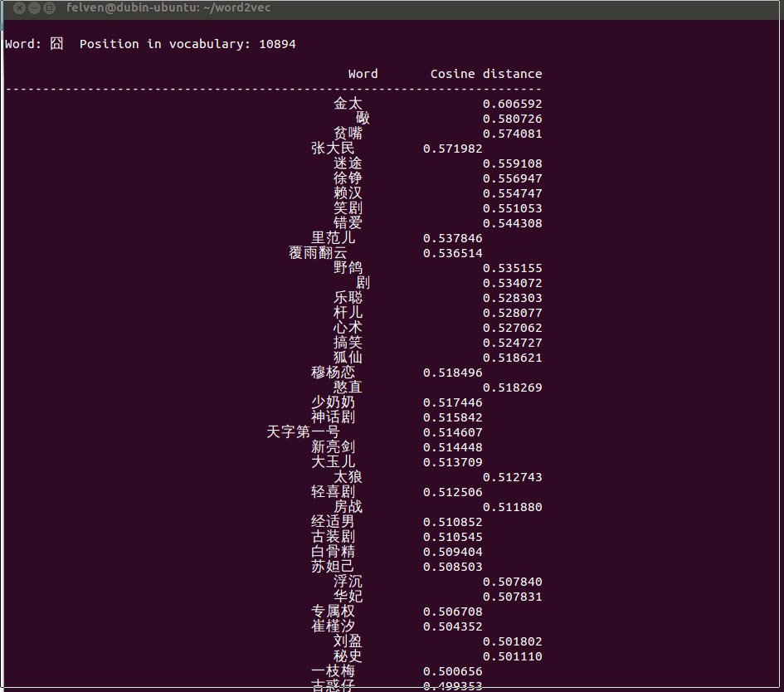Select the value 0.559108
784x692 pixels.
coord(513,164)
